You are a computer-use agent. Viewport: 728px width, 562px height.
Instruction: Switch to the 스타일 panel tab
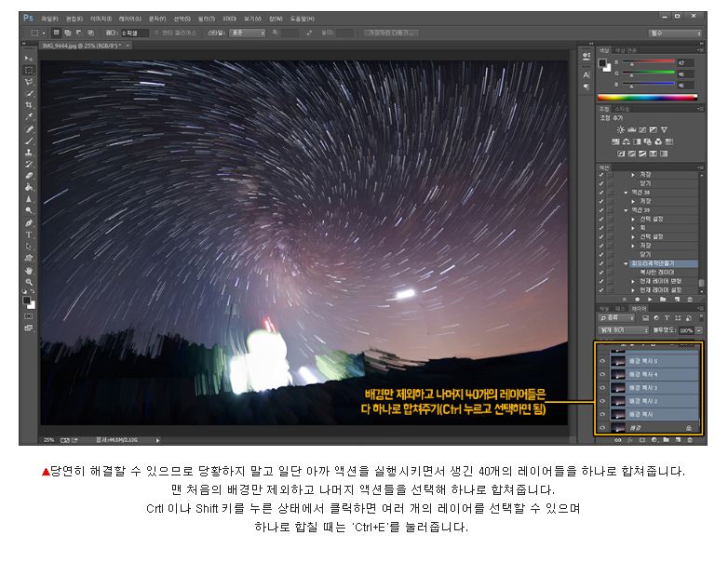click(x=622, y=109)
